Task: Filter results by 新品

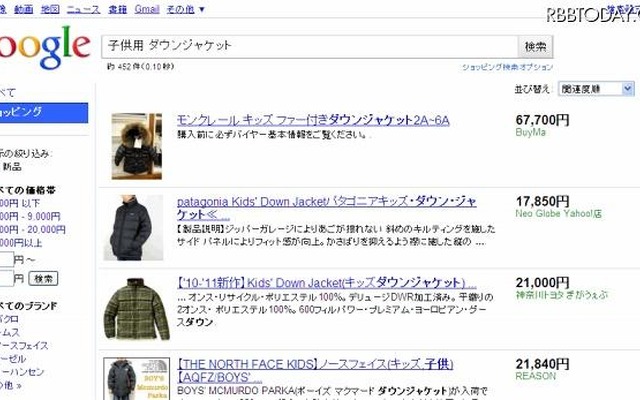Action: (11, 167)
